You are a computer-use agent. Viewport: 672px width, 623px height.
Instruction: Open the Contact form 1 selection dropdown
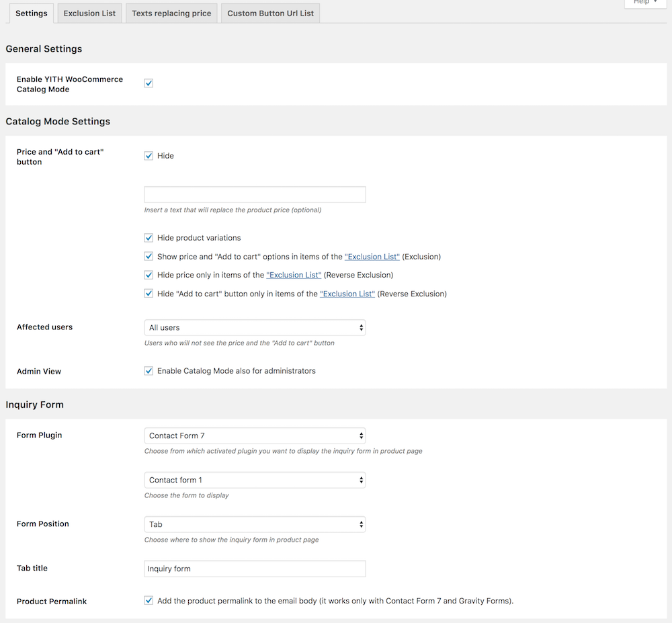tap(255, 480)
